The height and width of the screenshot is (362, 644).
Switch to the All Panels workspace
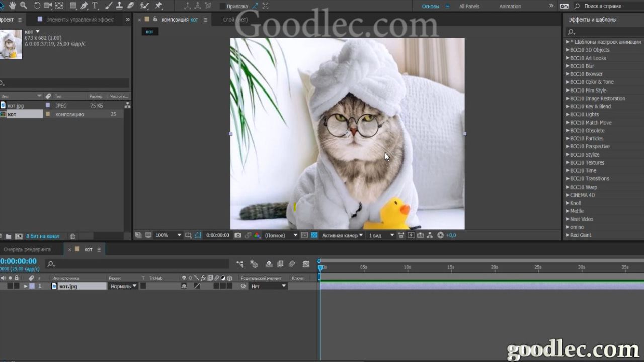pyautogui.click(x=469, y=6)
